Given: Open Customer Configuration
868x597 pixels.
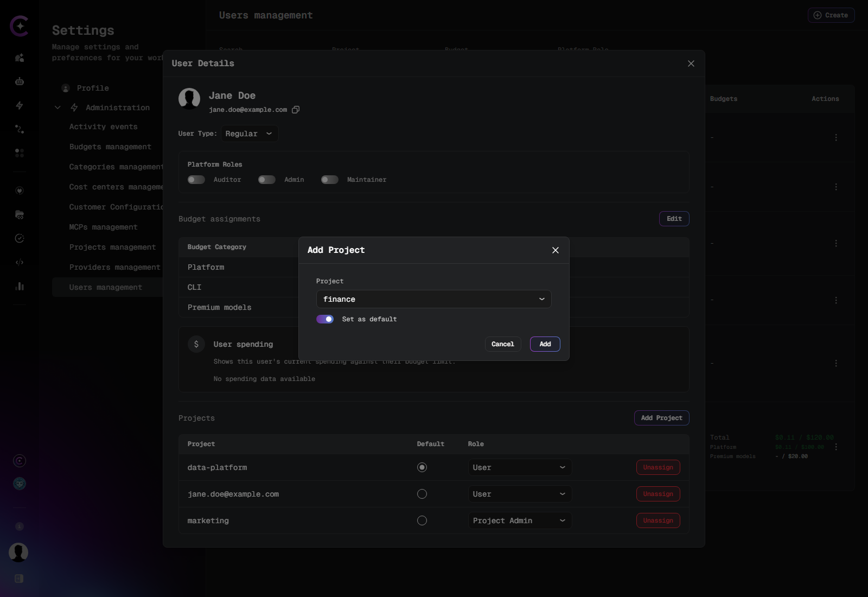Looking at the screenshot, I should (116, 207).
